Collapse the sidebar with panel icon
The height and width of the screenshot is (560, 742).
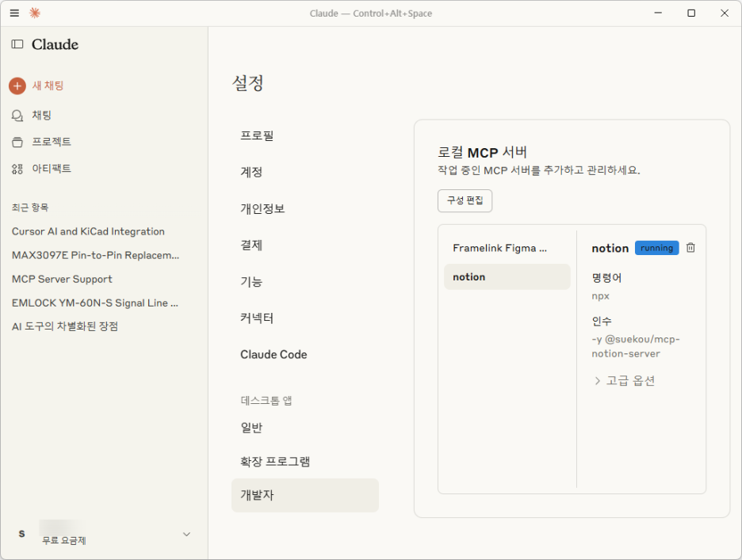tap(17, 44)
